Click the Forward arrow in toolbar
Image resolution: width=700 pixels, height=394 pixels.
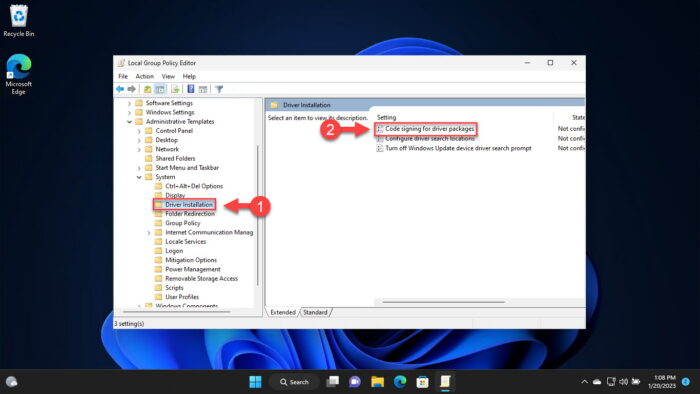[132, 89]
